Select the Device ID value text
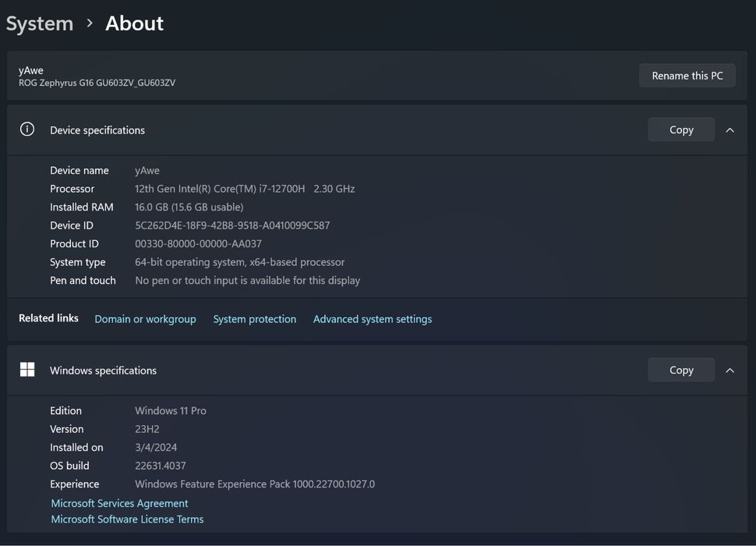The width and height of the screenshot is (756, 546). tap(232, 225)
